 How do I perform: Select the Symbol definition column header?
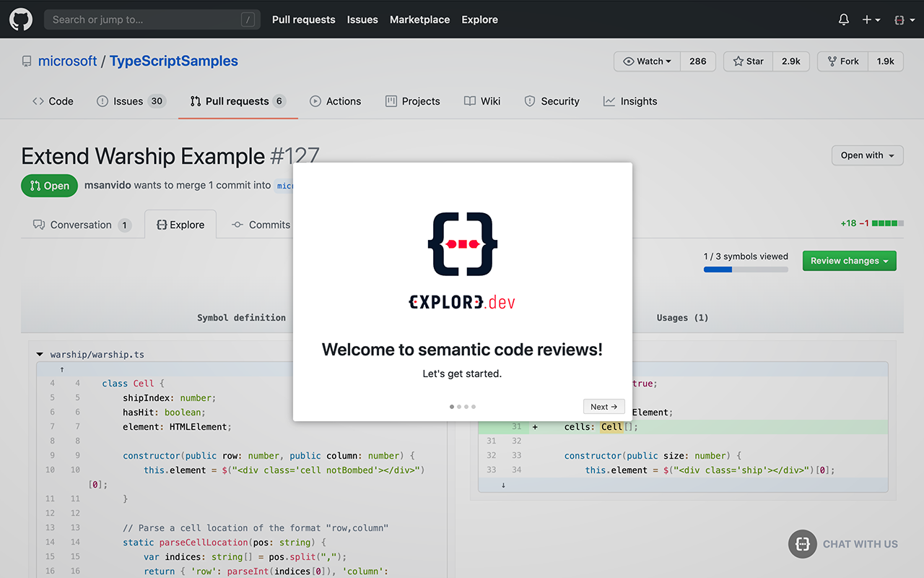[x=241, y=317]
